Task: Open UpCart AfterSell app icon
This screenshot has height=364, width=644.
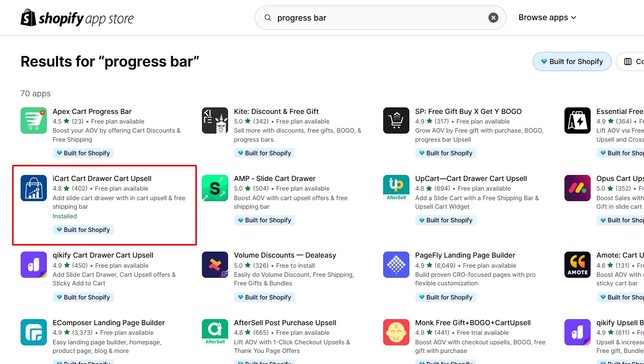Action: tap(396, 188)
